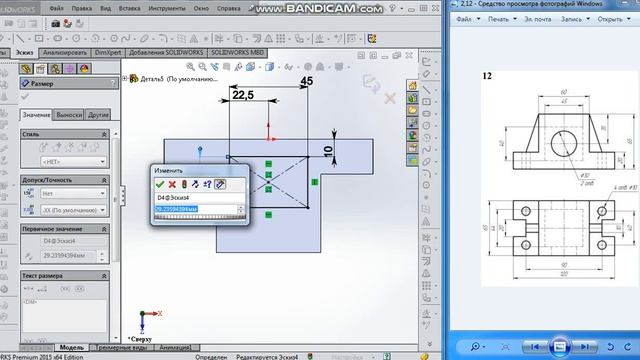Collapse the Допуск/Точность section
Screen dimensions: 640x360
click(x=104, y=180)
